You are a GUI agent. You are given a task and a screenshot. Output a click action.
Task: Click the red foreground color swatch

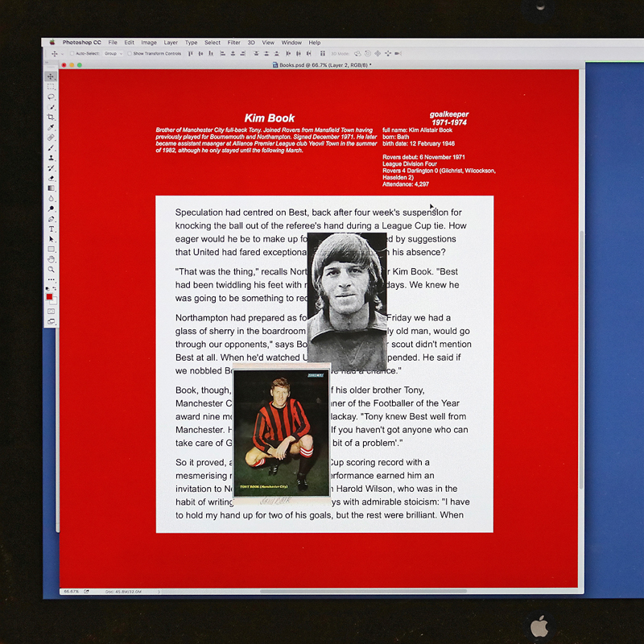49,296
